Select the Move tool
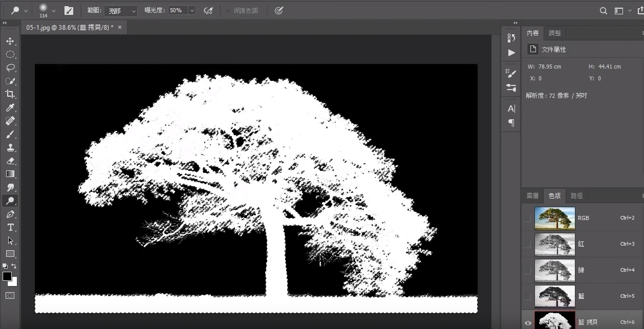 (x=10, y=41)
